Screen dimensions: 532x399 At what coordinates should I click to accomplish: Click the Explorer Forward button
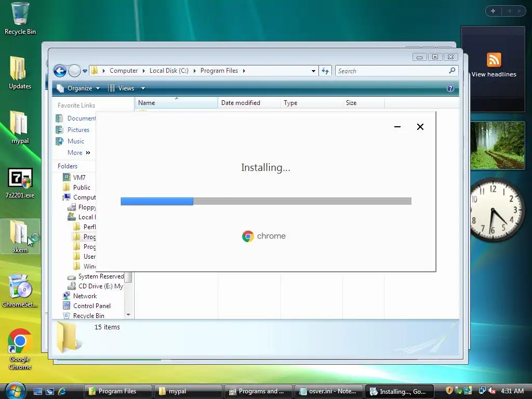74,71
